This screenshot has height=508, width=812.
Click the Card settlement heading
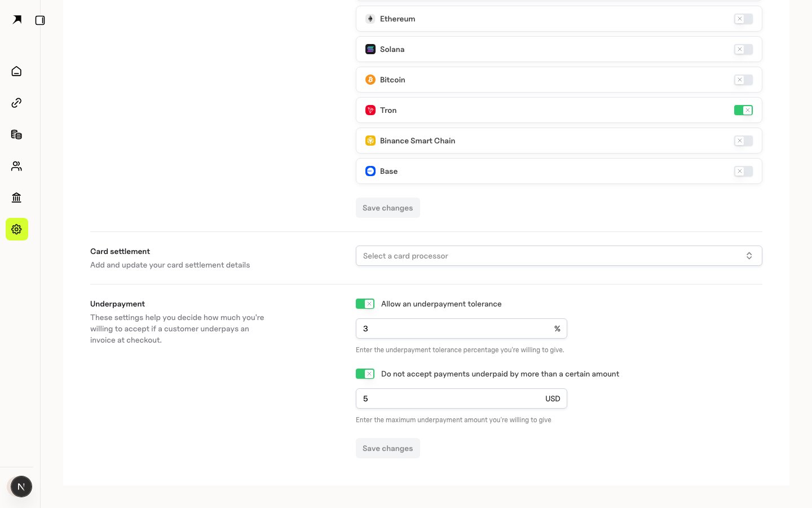click(x=120, y=251)
